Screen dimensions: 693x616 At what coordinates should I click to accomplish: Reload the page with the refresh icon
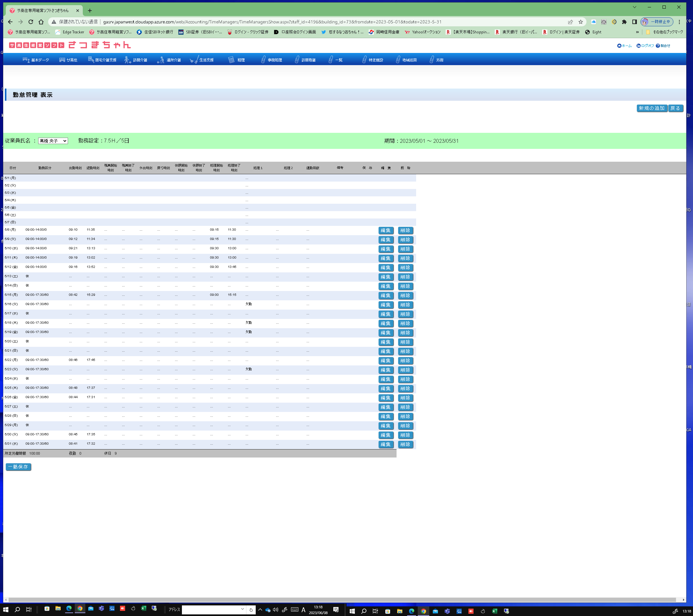(31, 22)
